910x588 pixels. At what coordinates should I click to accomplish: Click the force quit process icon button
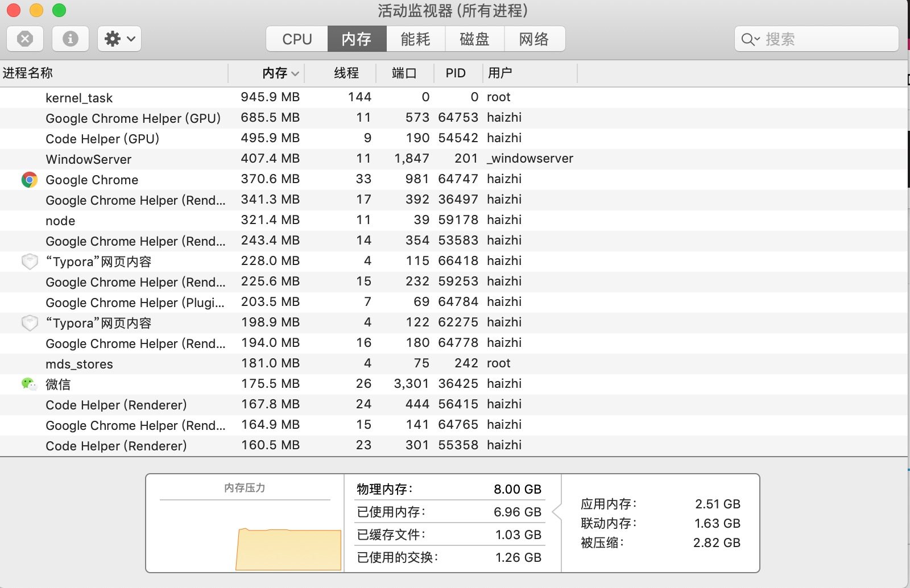pos(25,39)
